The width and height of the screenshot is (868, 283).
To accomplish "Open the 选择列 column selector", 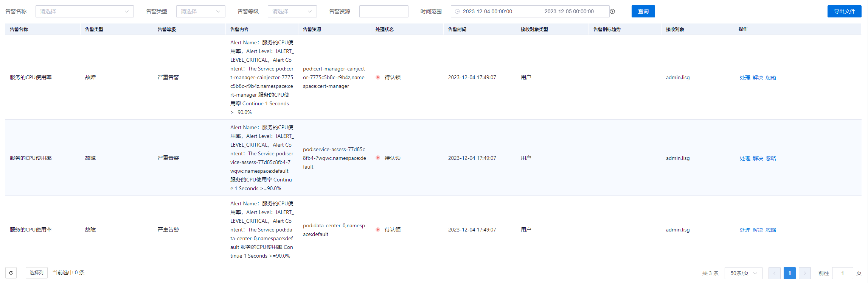I will (x=37, y=273).
